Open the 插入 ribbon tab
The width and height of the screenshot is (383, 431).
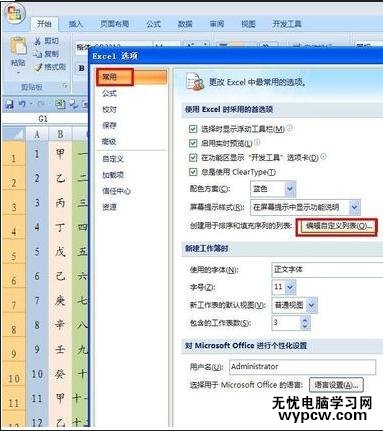[75, 24]
